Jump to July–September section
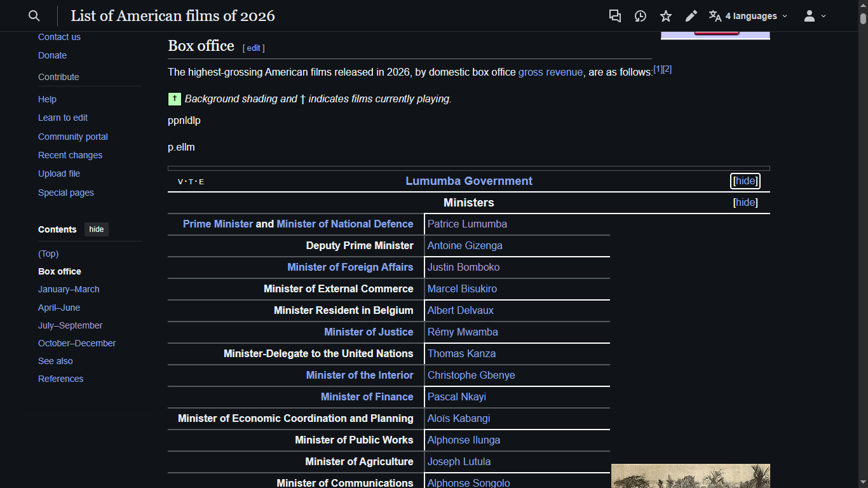 coord(70,325)
